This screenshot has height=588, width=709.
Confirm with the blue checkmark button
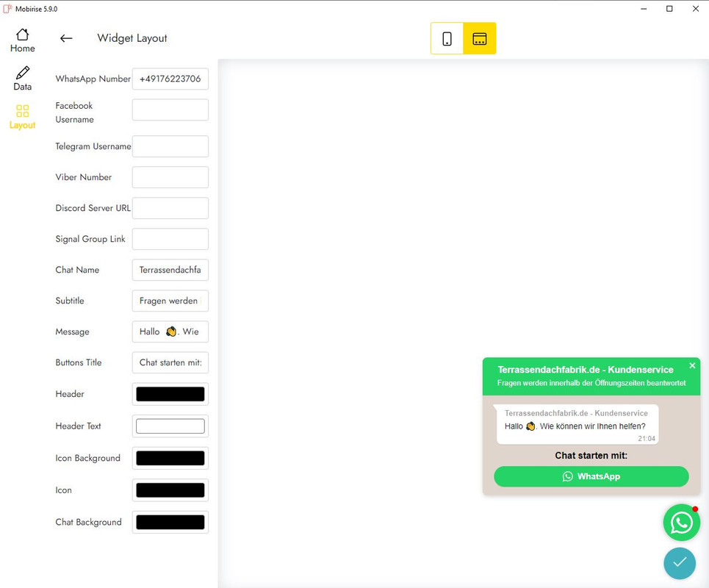680,563
